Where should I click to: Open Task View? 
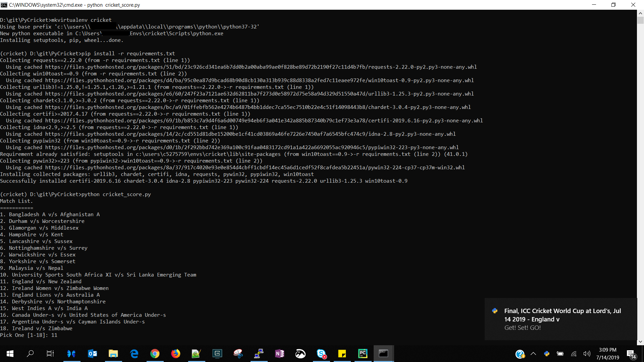coord(50,354)
